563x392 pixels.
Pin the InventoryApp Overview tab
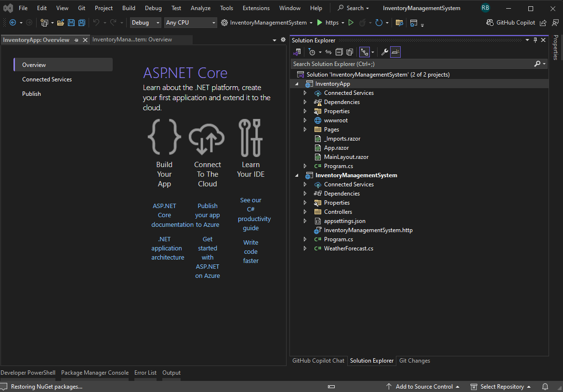[x=77, y=39]
